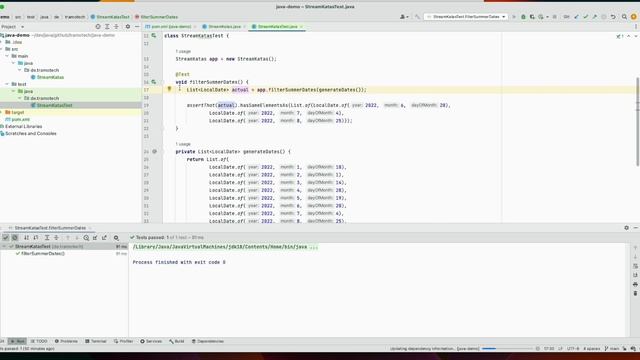The image size is (640, 360).
Task: Click expand all icon in Run test toolbar
Action: 47,238
